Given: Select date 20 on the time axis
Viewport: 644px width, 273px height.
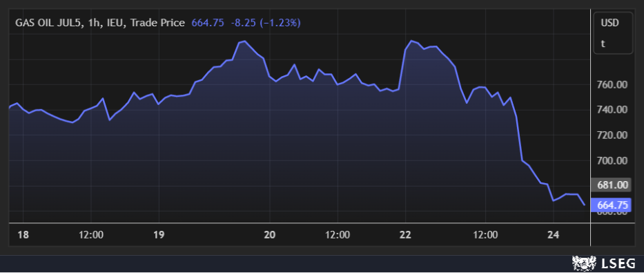Looking at the screenshot, I should 269,235.
